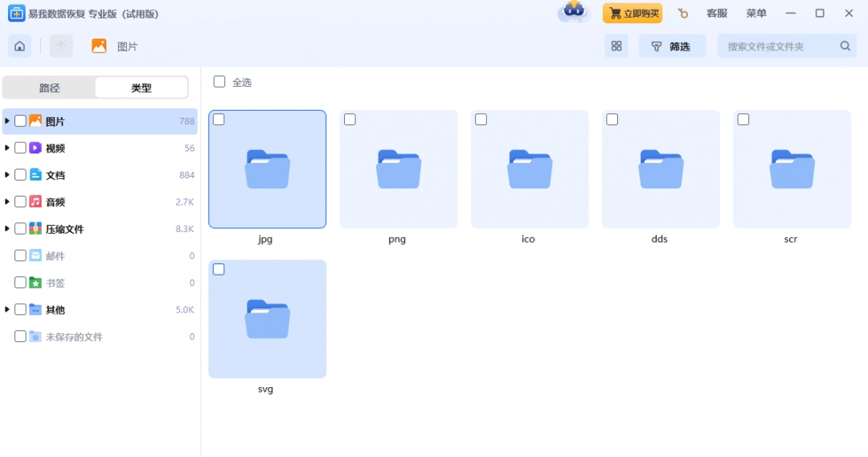Screen dimensions: 868x457
Task: Click the 图片 category icon in sidebar
Action: pyautogui.click(x=35, y=120)
